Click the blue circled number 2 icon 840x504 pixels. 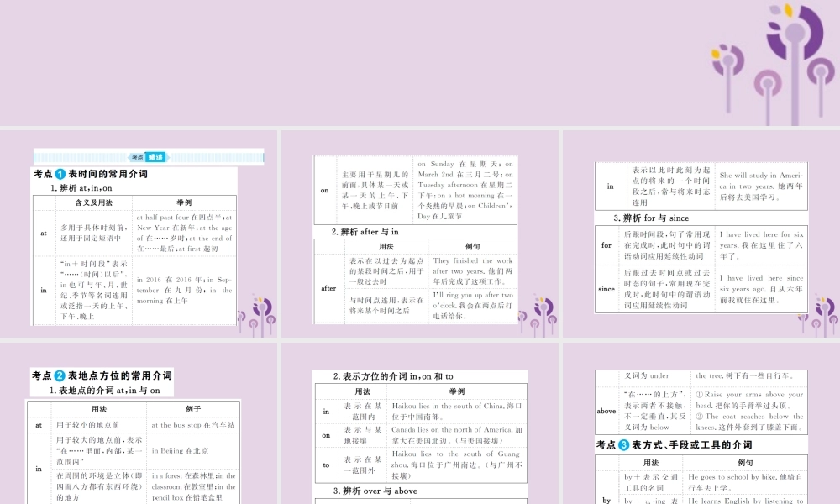(60, 375)
